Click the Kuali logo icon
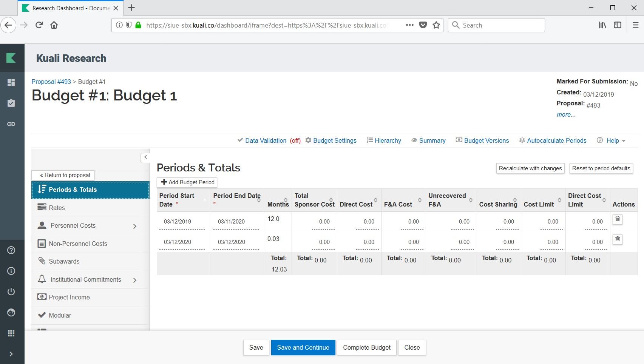Image resolution: width=644 pixels, height=364 pixels. click(11, 58)
